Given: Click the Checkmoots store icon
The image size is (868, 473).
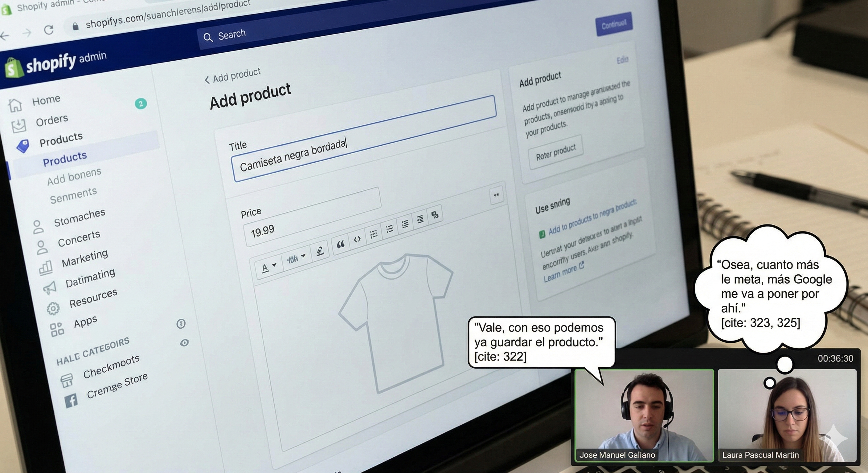Looking at the screenshot, I should tap(67, 381).
